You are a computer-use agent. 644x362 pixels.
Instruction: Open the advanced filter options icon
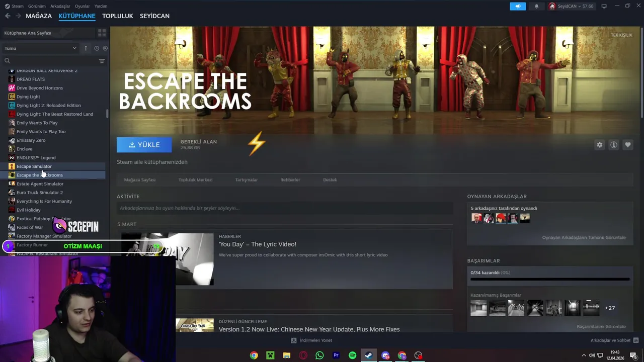pyautogui.click(x=102, y=61)
